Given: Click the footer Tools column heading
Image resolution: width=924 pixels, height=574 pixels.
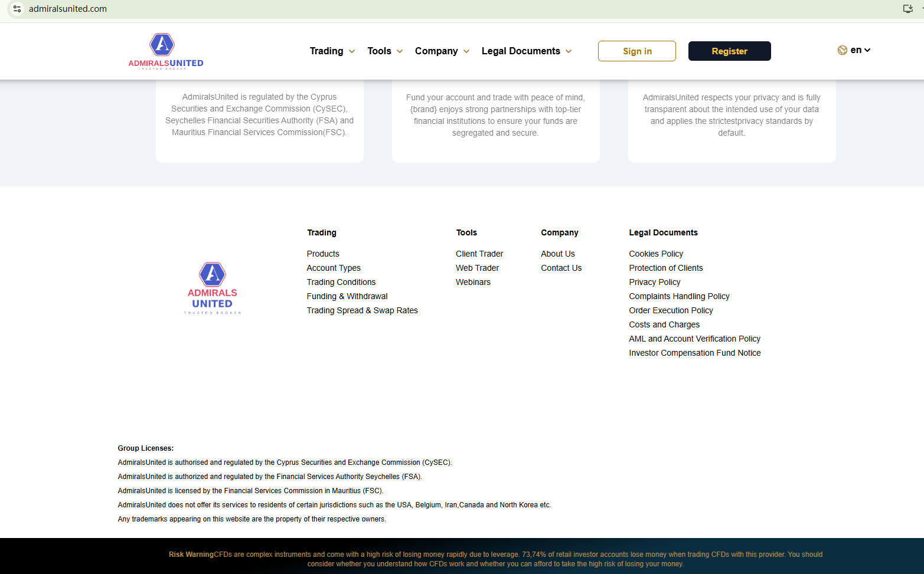Looking at the screenshot, I should (466, 232).
